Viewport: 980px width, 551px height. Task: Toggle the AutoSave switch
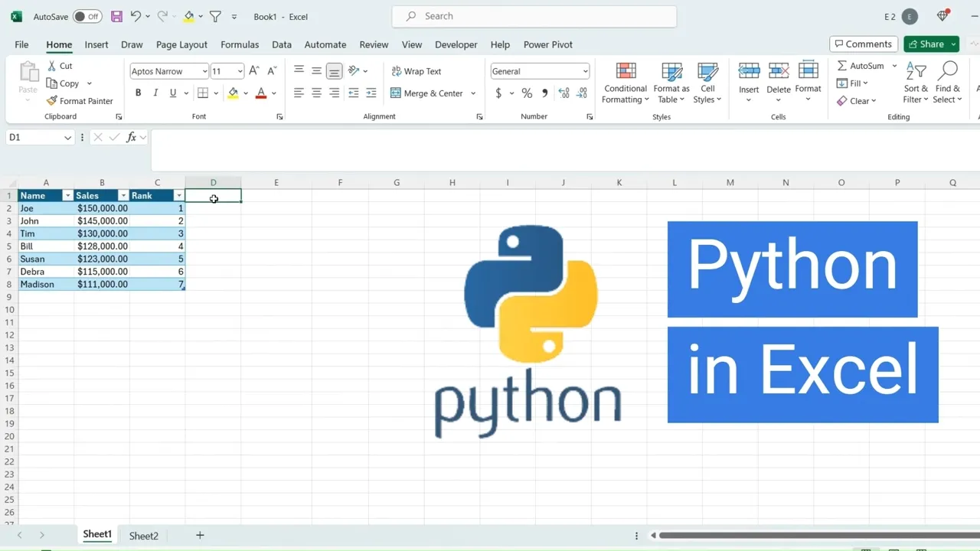[87, 16]
